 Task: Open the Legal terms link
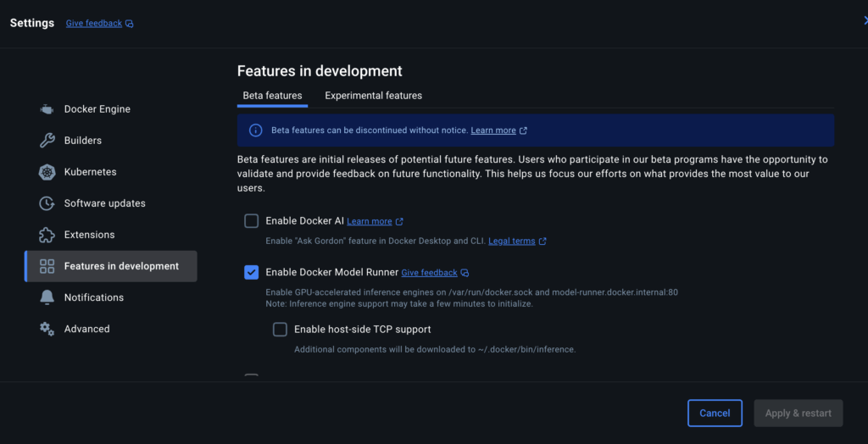pos(511,241)
